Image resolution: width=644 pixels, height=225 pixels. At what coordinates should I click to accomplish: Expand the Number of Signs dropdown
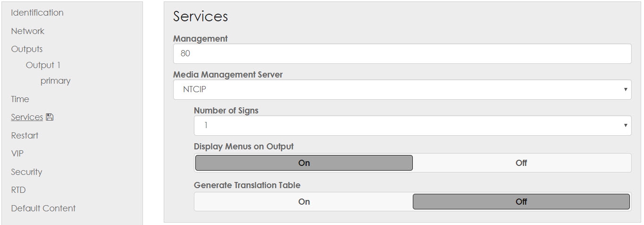tap(412, 126)
